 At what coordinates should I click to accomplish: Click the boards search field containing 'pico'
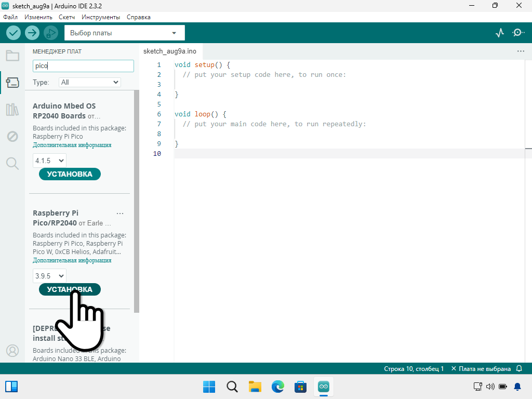(83, 66)
